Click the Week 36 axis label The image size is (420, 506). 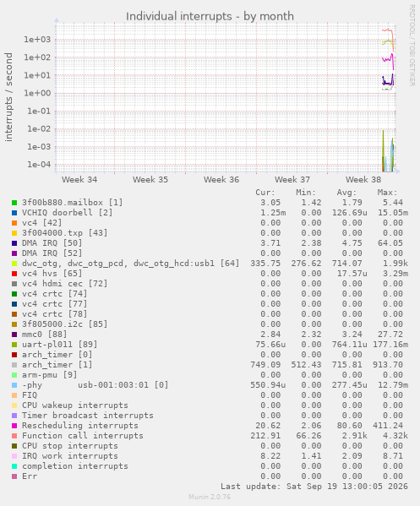point(221,179)
